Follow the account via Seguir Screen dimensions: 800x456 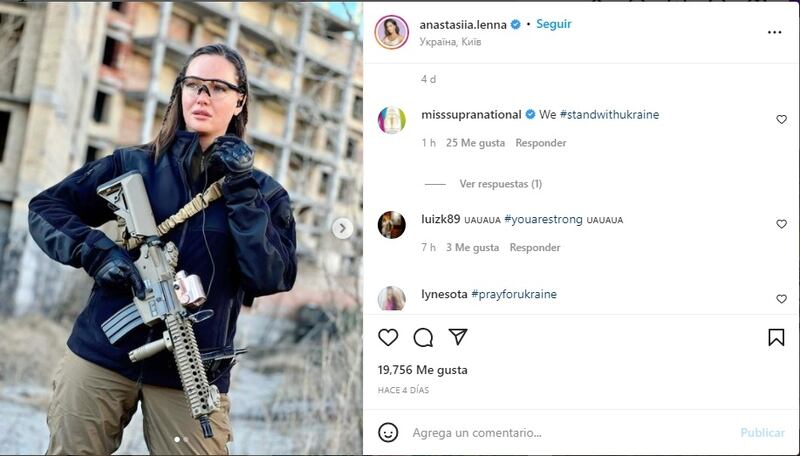pyautogui.click(x=554, y=24)
